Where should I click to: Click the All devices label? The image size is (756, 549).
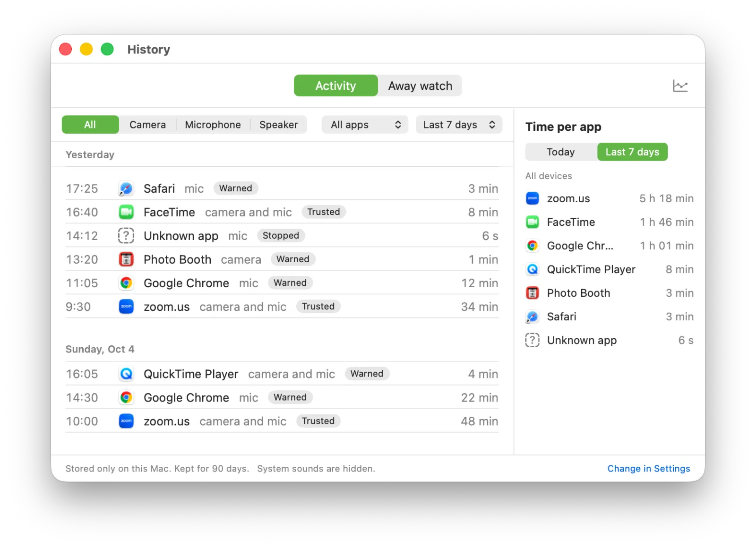pyautogui.click(x=549, y=176)
